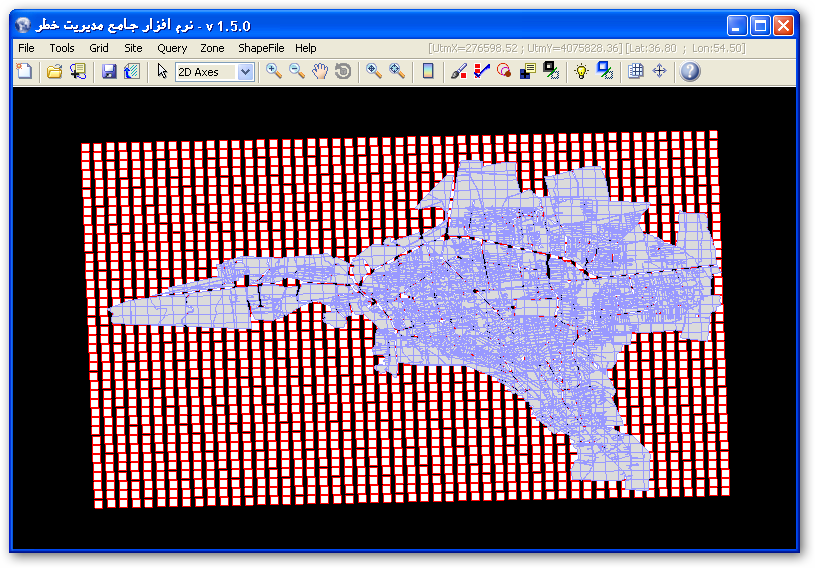
Task: Activate the Zoom Out magnifier
Action: [297, 71]
